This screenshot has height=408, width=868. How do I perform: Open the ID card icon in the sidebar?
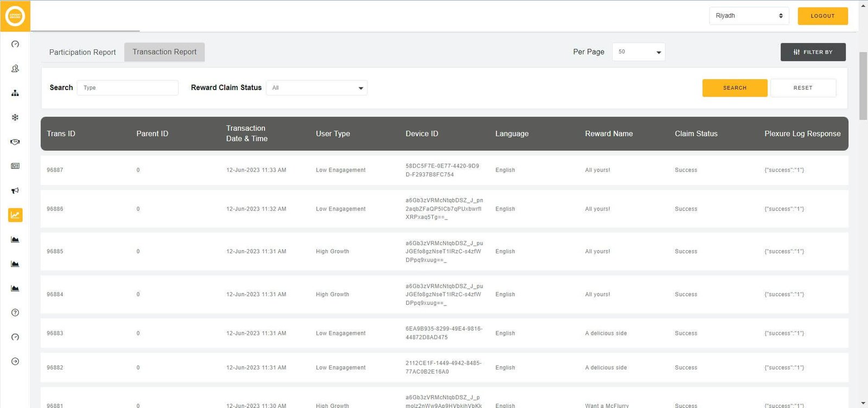(x=15, y=166)
